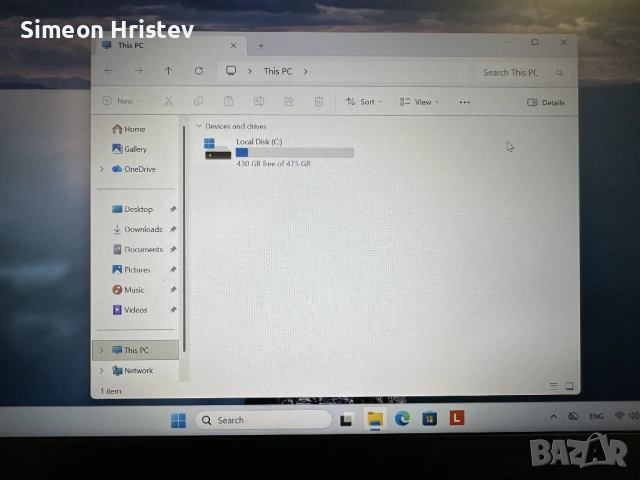Open the Microsoft Edge icon on the taskbar
640x480 pixels.
click(402, 419)
